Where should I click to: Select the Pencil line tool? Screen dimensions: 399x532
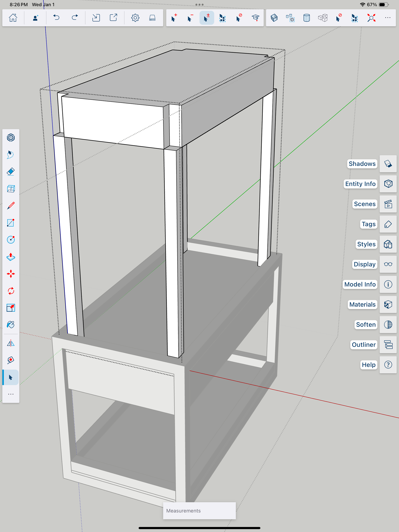point(11,206)
